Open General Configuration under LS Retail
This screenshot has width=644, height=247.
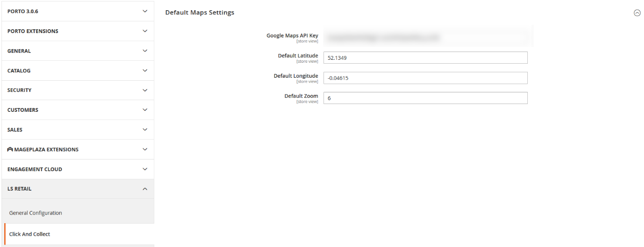tap(36, 213)
